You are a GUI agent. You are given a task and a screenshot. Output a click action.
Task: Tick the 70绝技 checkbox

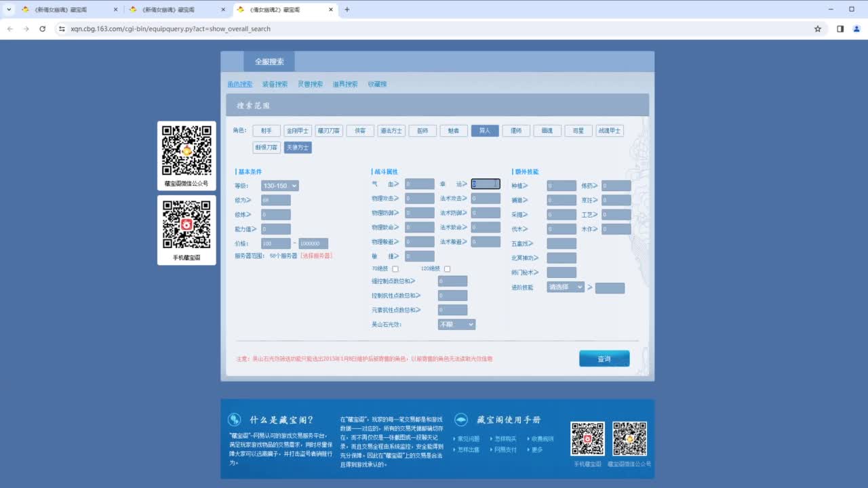click(395, 269)
